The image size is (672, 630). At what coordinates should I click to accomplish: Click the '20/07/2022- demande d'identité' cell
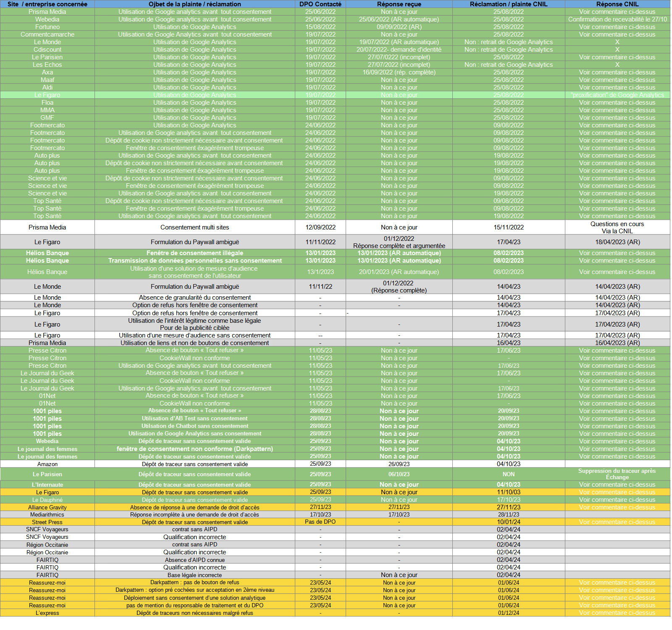pos(399,50)
